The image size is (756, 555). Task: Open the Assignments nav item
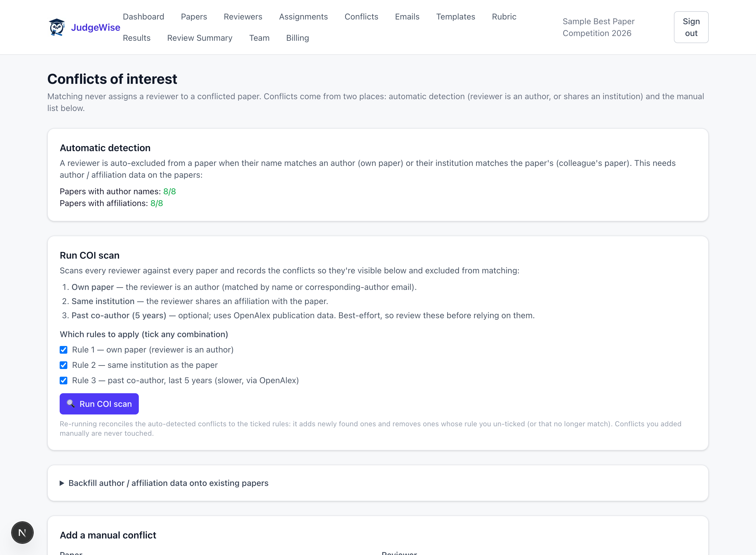pos(303,17)
